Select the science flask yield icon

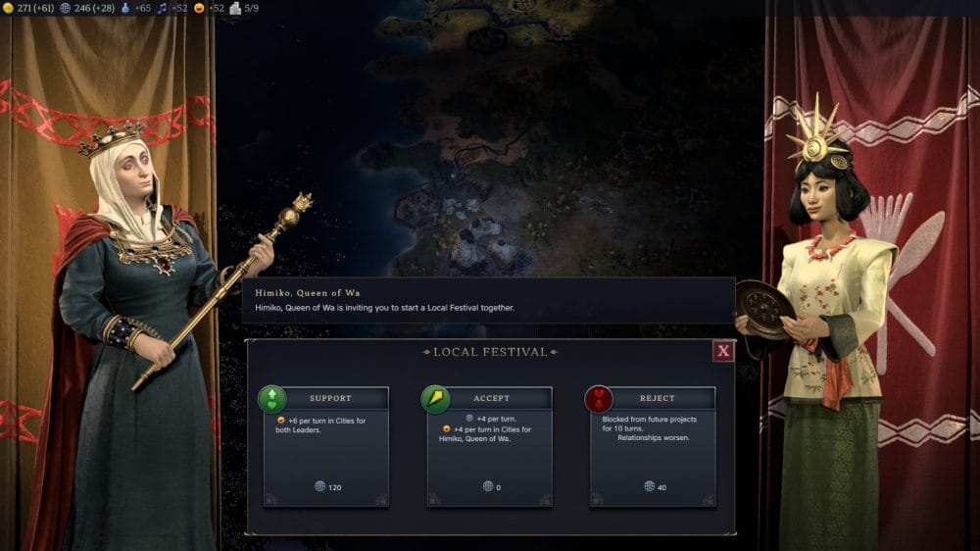pyautogui.click(x=125, y=8)
